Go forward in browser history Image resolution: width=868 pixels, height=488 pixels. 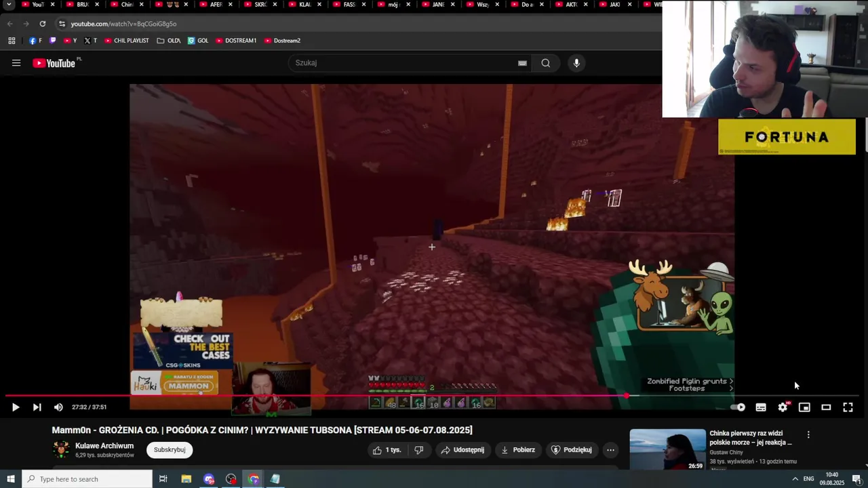point(26,24)
